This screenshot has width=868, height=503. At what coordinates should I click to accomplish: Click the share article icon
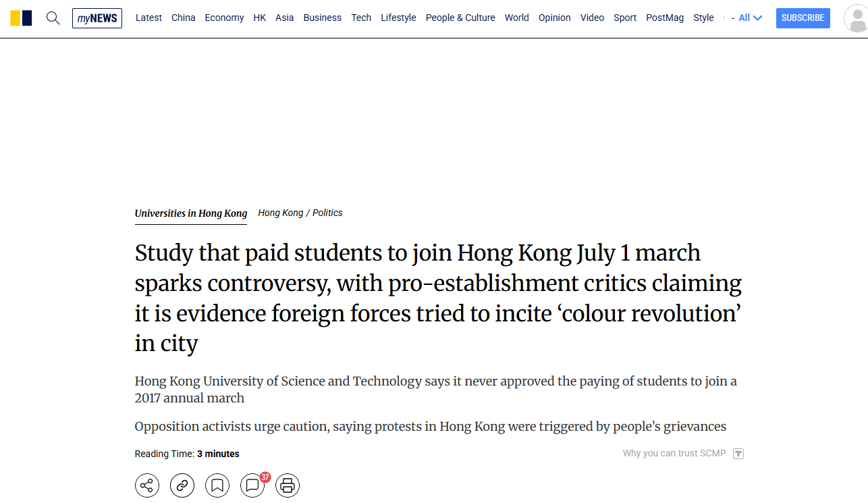pos(147,485)
